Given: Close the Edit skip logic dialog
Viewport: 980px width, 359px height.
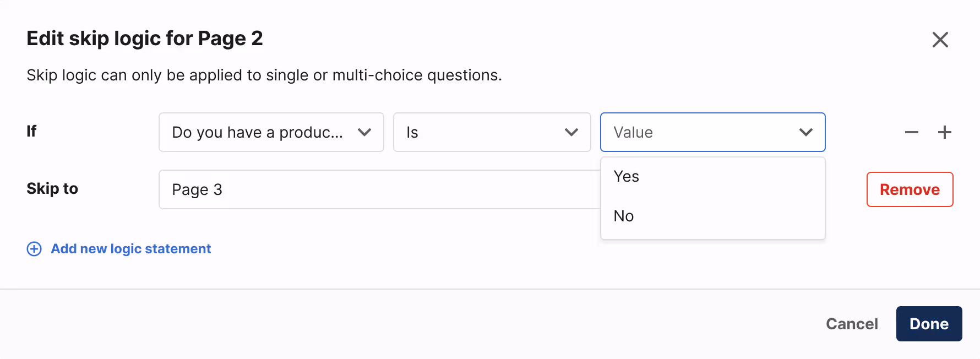Looking at the screenshot, I should click(940, 40).
